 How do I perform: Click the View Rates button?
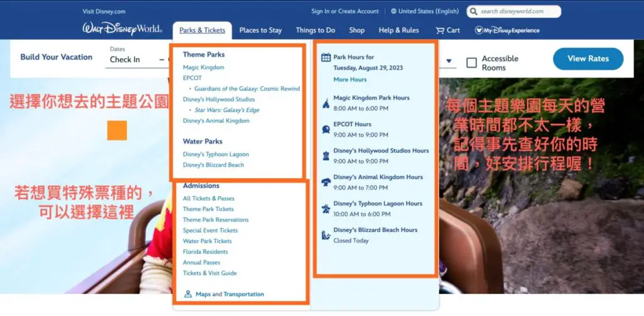588,58
